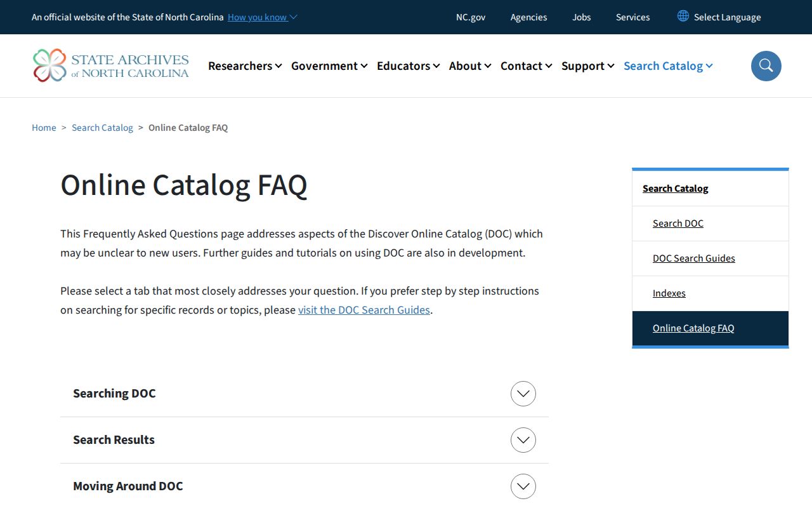Open the Support menu
This screenshot has width=812, height=508.
[x=587, y=66]
